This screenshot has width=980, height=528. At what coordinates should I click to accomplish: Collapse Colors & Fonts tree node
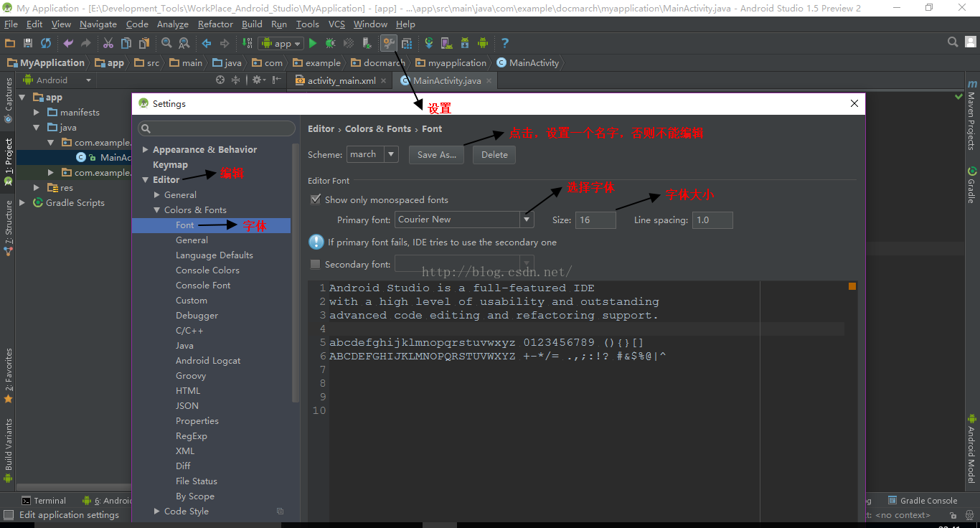(157, 210)
